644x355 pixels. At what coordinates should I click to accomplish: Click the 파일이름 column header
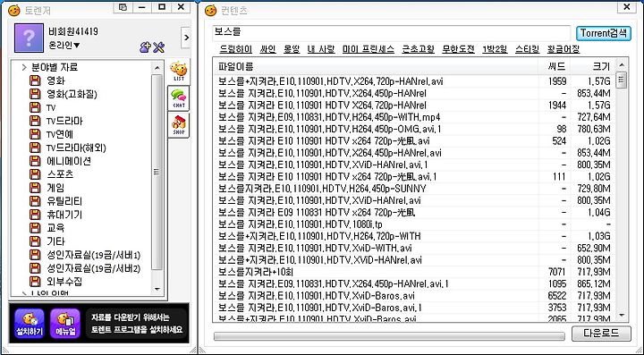point(376,66)
